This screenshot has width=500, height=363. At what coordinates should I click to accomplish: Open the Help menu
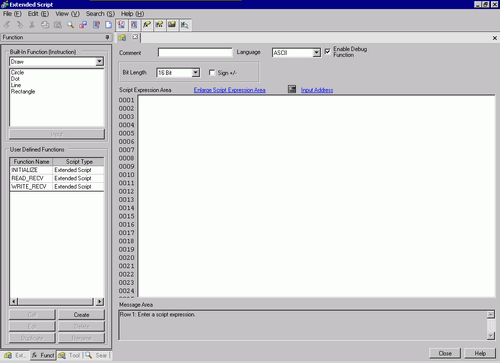(132, 14)
